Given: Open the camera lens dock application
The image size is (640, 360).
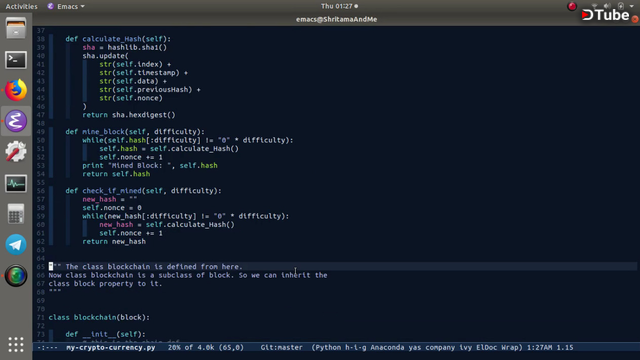Looking at the screenshot, I should (x=16, y=276).
